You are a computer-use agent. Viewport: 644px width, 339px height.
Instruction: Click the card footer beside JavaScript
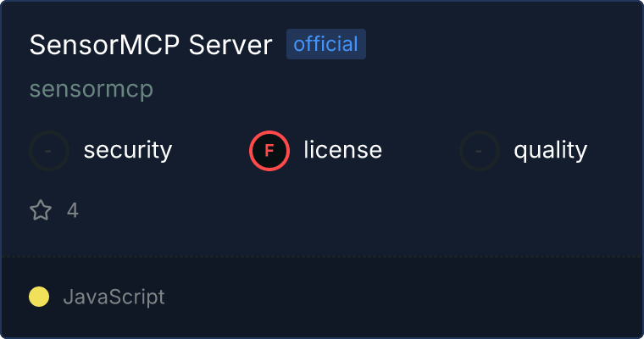(402, 297)
